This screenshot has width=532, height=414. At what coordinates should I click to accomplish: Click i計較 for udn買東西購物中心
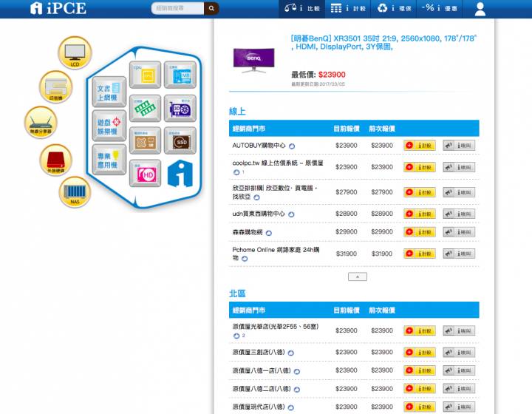pos(420,214)
